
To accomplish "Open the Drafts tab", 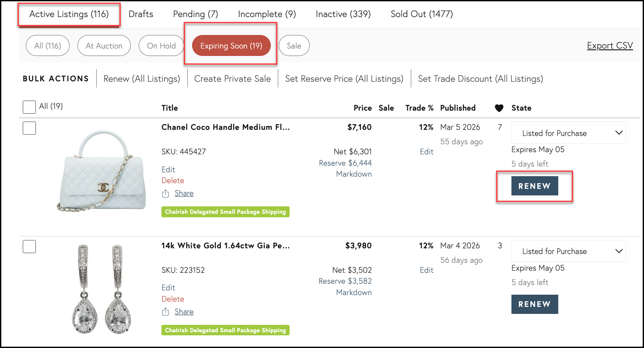I will pyautogui.click(x=141, y=14).
